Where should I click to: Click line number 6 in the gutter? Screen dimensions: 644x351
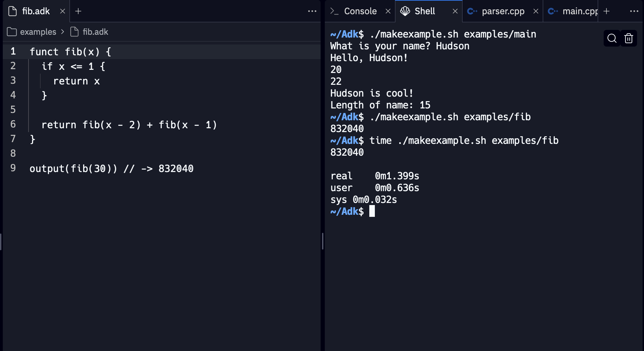point(13,124)
